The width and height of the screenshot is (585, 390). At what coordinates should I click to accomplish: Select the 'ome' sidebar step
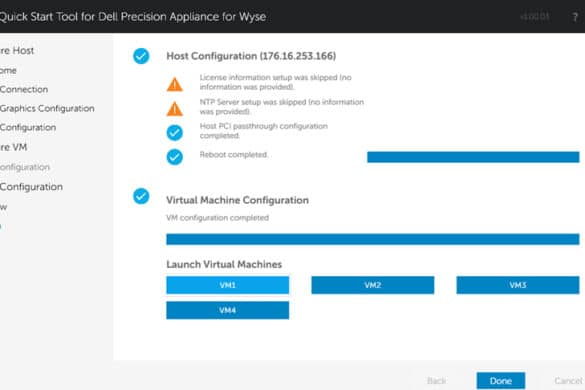click(x=8, y=71)
